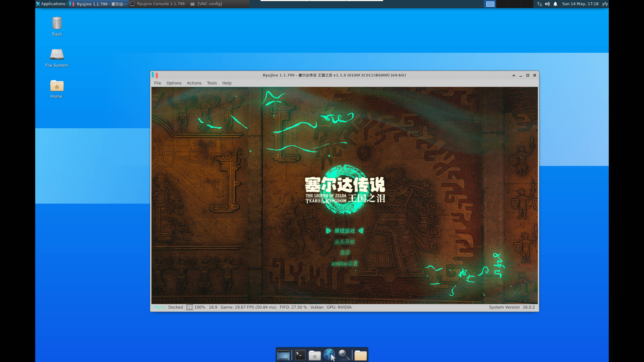Launch terminal from the bottom dock

coord(300,355)
